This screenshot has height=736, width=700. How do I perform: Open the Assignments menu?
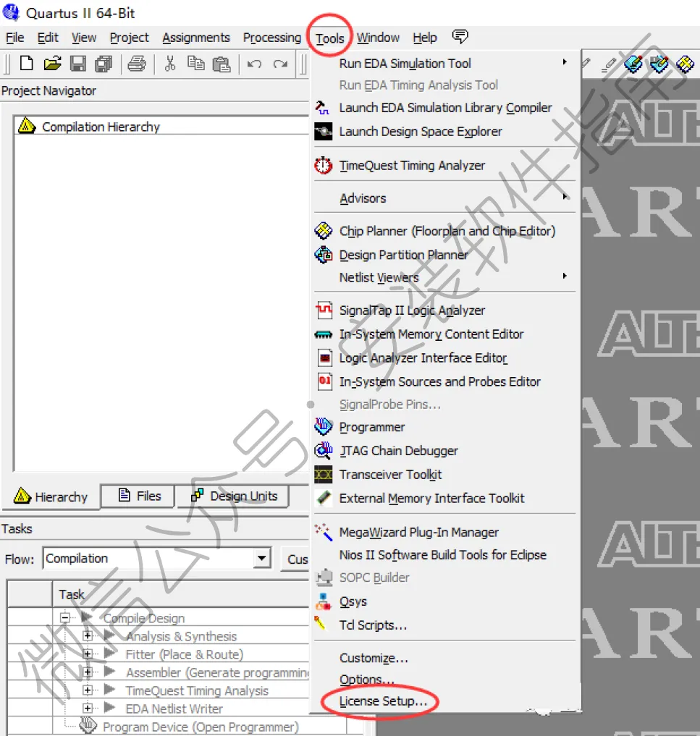[195, 38]
